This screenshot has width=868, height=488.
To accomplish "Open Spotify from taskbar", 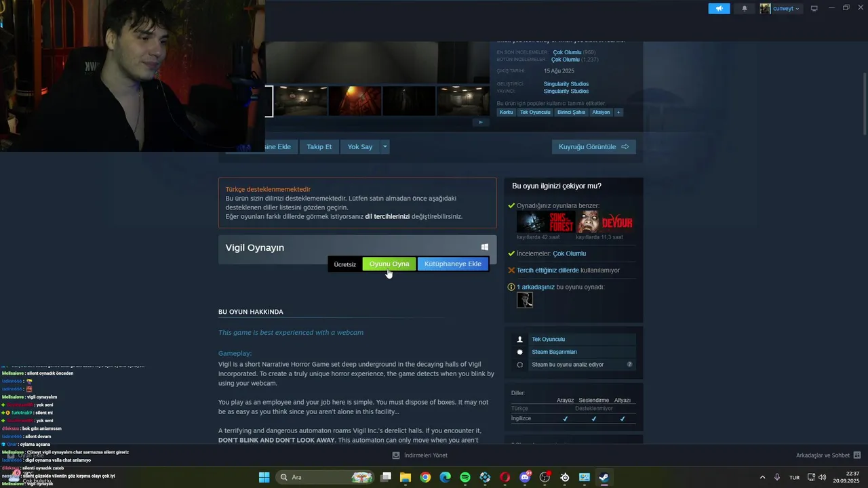I will pyautogui.click(x=465, y=477).
